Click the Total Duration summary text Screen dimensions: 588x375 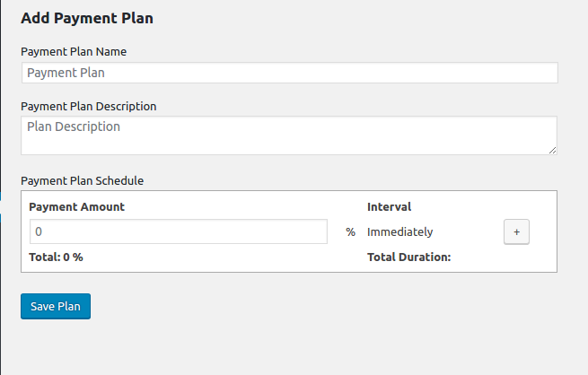pyautogui.click(x=408, y=257)
